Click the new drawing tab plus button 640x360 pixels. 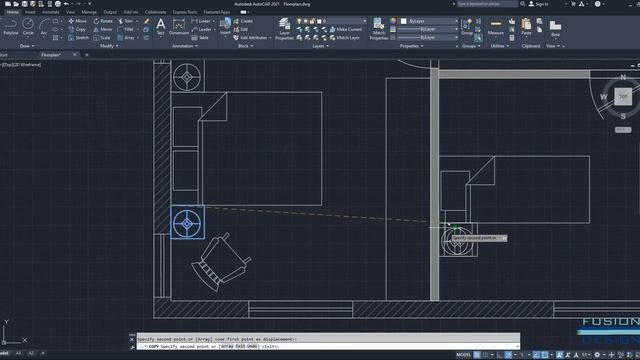87,55
